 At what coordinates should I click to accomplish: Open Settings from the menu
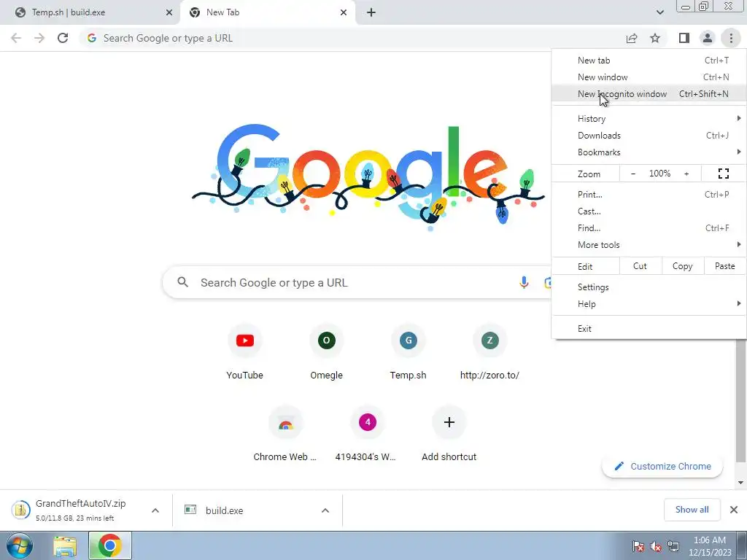point(649,287)
